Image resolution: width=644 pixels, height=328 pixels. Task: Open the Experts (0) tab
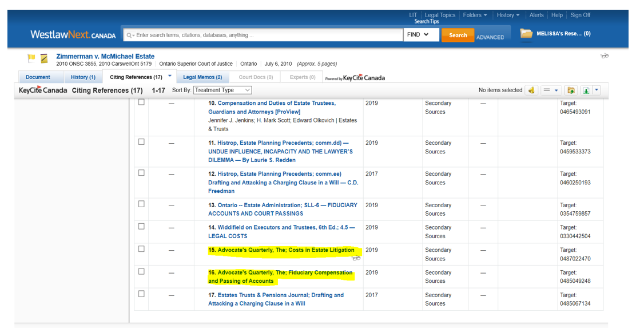coord(303,77)
